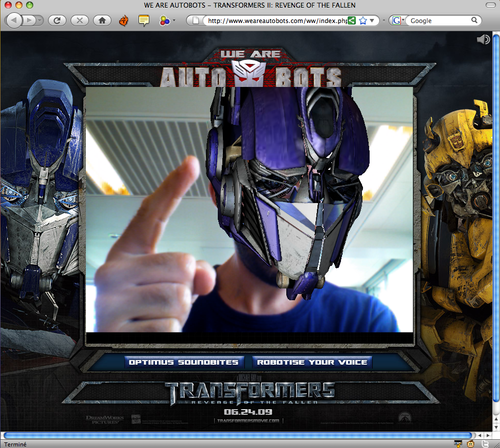Click the yellow note bubble toolbar icon
The height and width of the screenshot is (448, 500).
click(144, 21)
